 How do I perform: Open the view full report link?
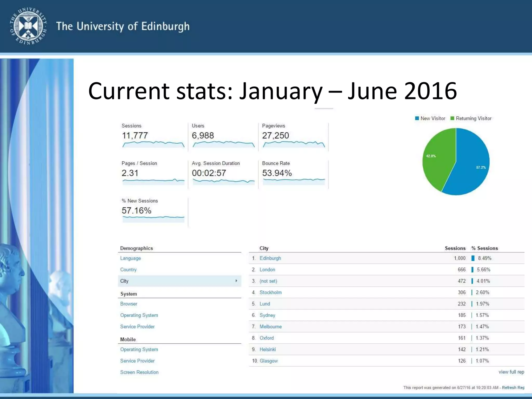[511, 372]
